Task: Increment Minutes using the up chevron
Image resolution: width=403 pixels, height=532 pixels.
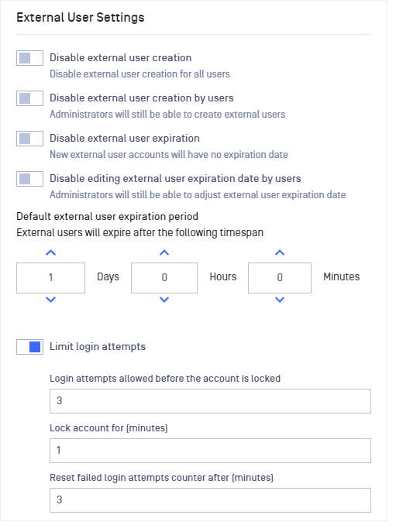Action: [280, 252]
